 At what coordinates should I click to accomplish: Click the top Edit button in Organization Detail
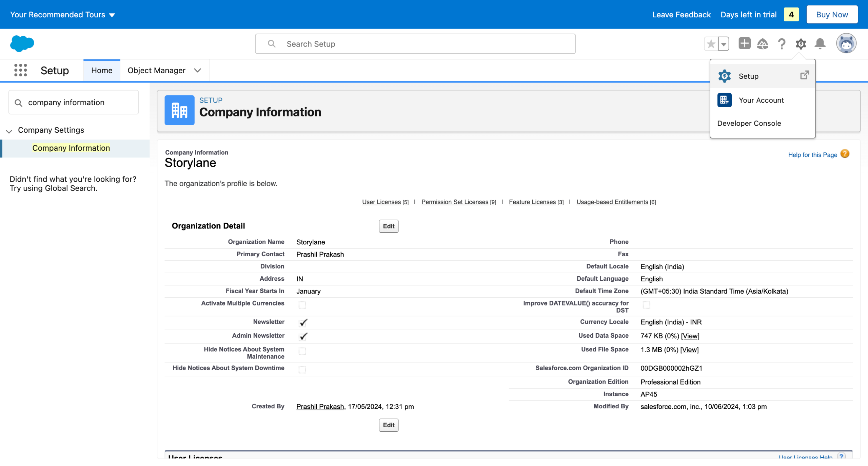pos(389,226)
